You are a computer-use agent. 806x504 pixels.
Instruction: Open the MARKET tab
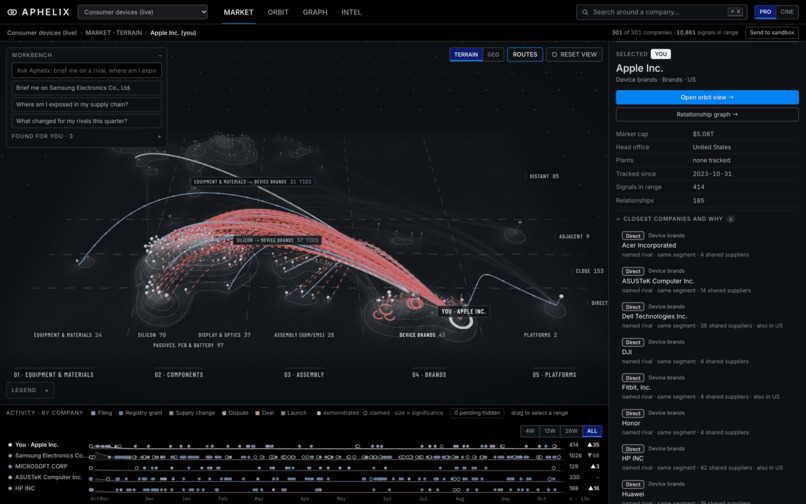pos(239,12)
